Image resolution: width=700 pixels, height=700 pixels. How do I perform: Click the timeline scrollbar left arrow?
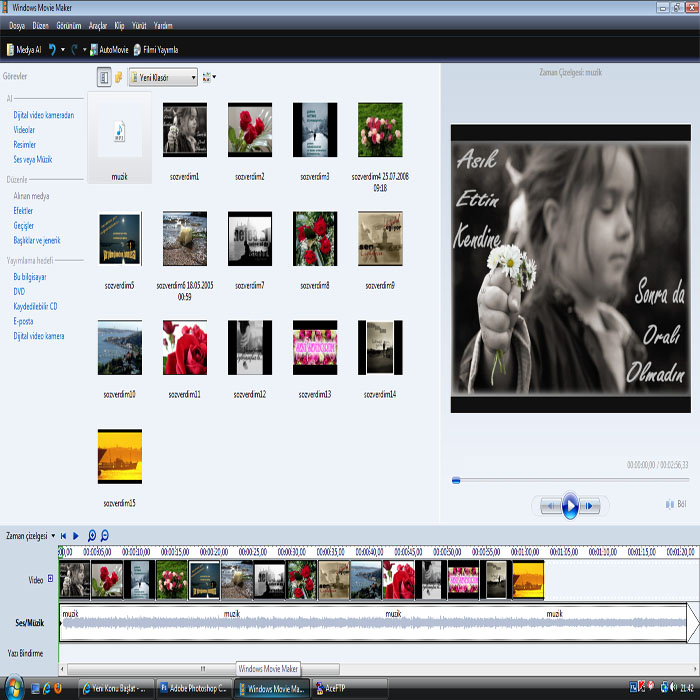(x=62, y=669)
